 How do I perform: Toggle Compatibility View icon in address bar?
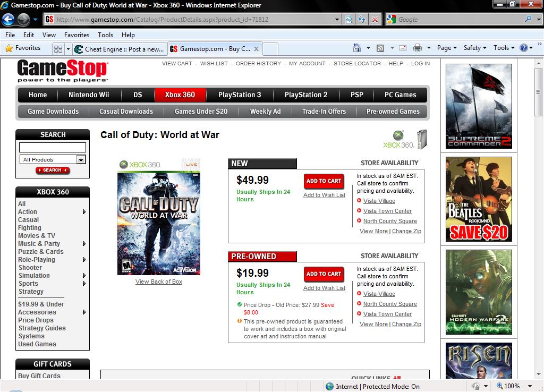pos(348,20)
